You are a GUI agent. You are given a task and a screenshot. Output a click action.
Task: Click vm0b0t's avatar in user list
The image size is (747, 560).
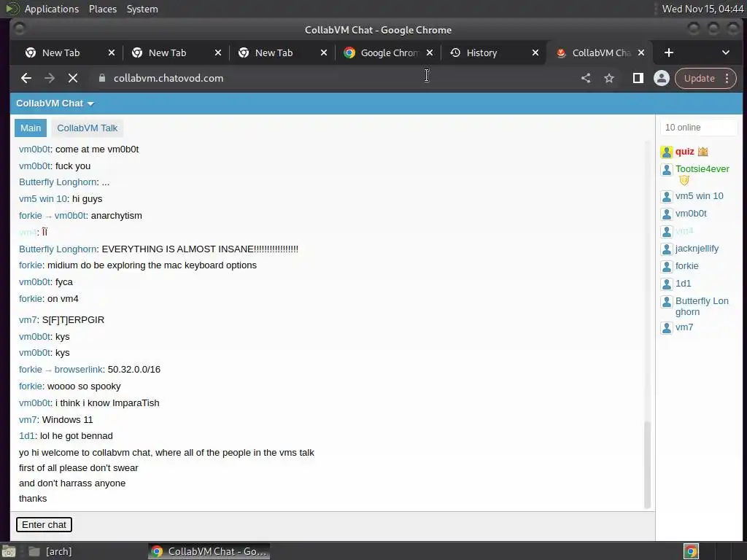(667, 214)
